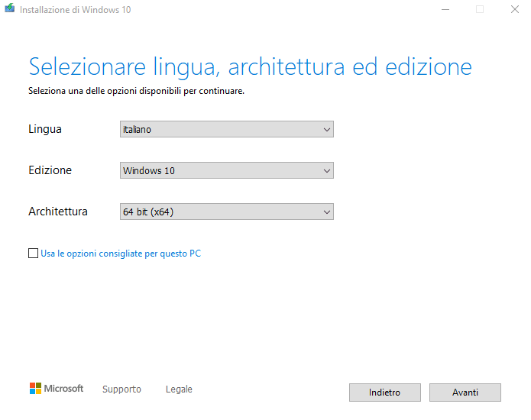Continue with the Avanti button
Screen dimensions: 531x420
coord(465,393)
